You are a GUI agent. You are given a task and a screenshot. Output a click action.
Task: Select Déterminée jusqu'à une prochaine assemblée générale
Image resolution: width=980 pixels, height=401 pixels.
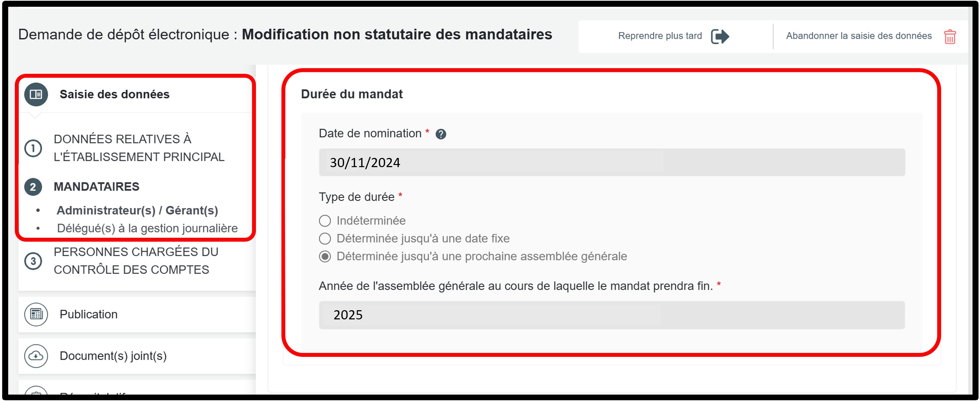coord(325,256)
